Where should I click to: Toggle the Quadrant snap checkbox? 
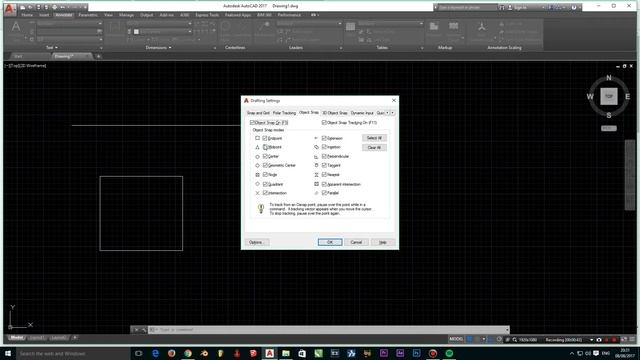coord(265,184)
